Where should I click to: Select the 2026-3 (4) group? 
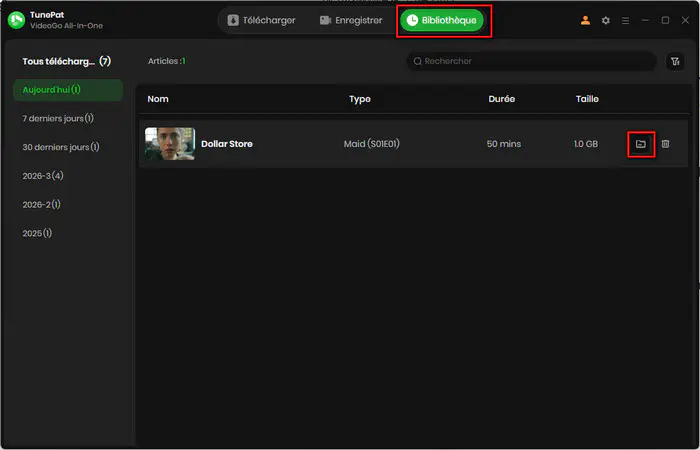coord(43,175)
